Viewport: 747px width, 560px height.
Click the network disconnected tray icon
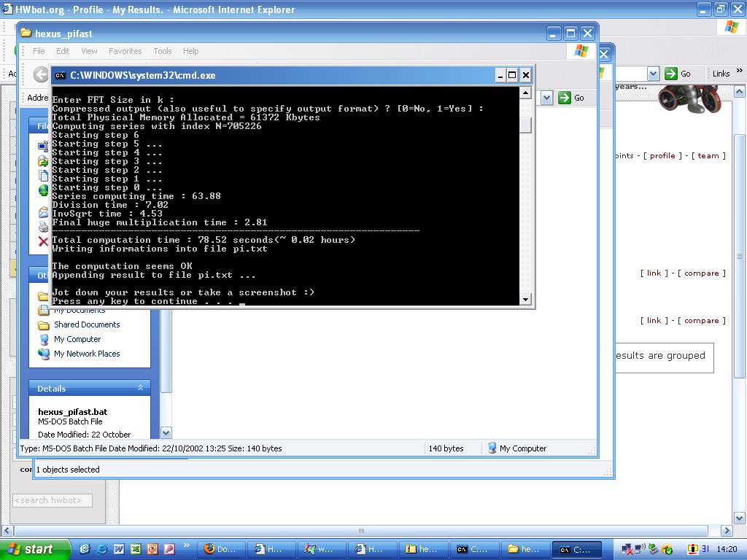627,549
